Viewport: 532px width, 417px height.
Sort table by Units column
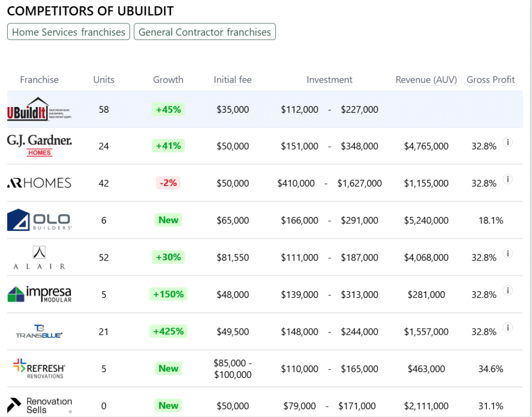tap(104, 80)
